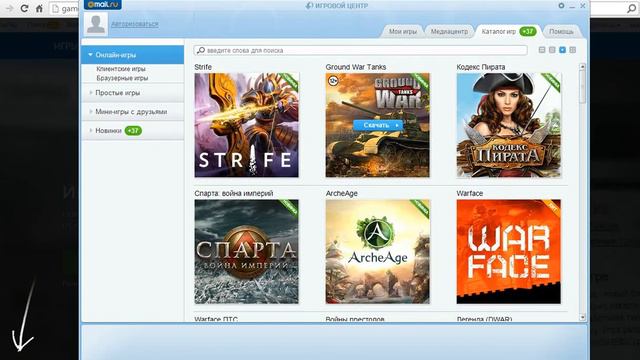640x360 pixels.
Task: Expand the Новинки category
Action: click(x=133, y=131)
